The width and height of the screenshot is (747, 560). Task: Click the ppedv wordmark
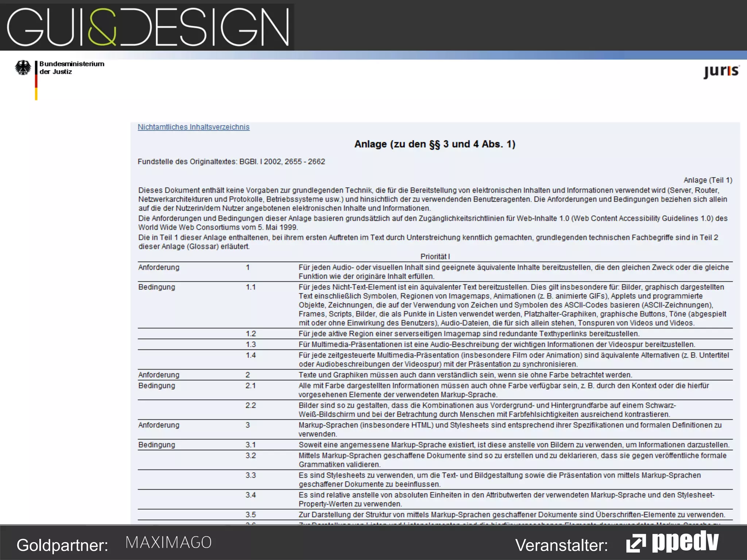pos(685,541)
